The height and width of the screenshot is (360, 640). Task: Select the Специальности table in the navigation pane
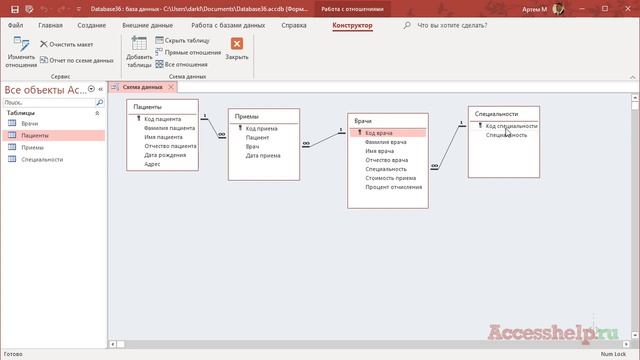tap(54, 159)
